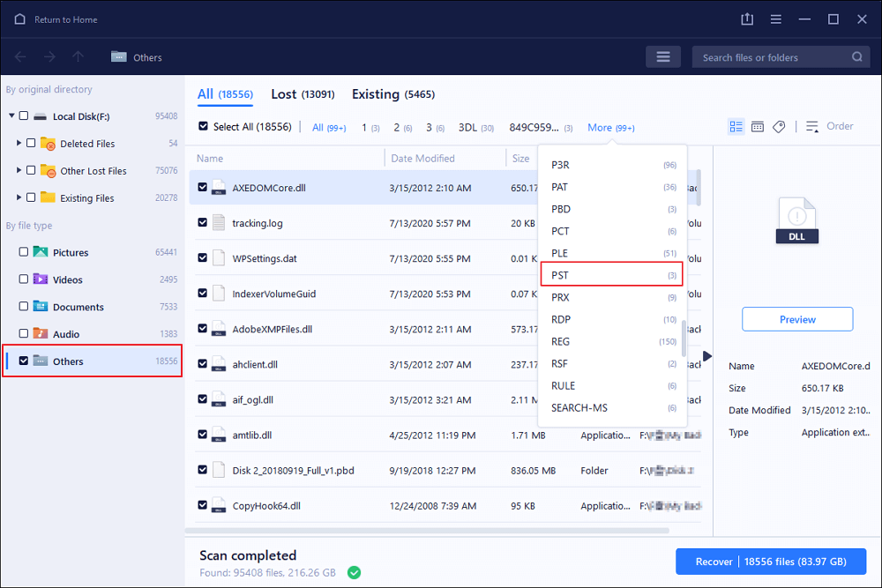Expand the Deleted Files tree node
The height and width of the screenshot is (588, 882).
coord(19,144)
